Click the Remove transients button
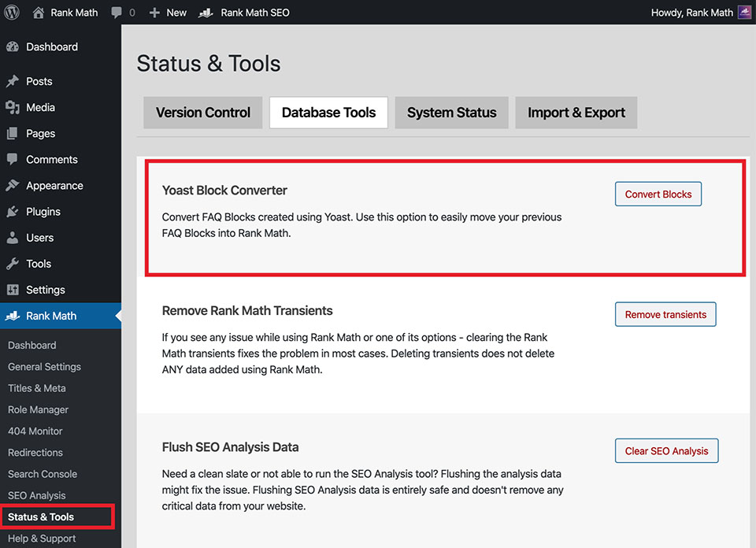 click(665, 315)
